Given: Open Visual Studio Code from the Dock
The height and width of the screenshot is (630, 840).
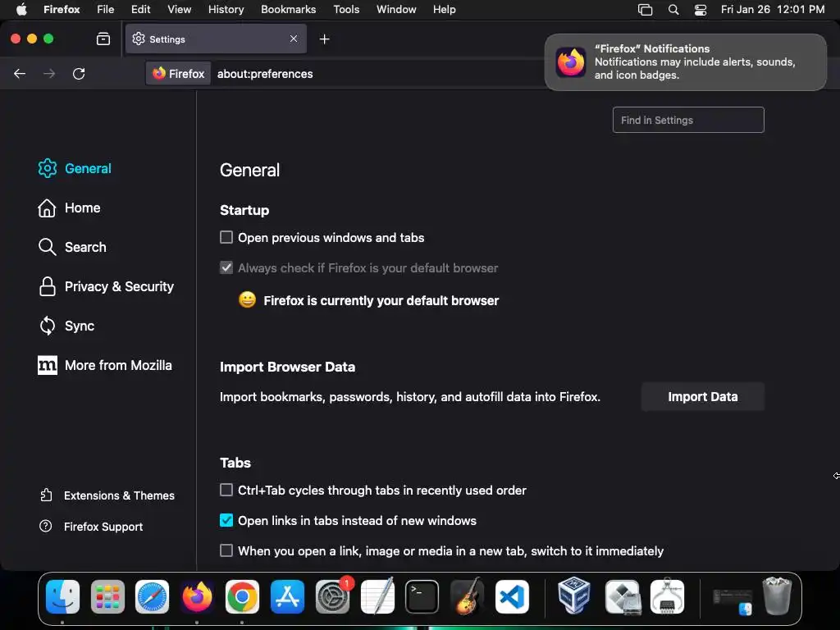Looking at the screenshot, I should [x=512, y=596].
